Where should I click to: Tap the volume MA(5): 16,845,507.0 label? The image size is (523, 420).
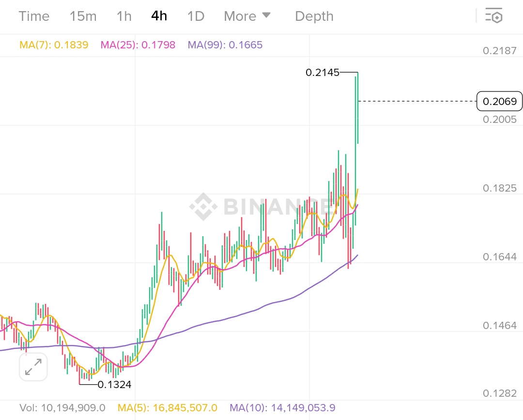pos(168,408)
